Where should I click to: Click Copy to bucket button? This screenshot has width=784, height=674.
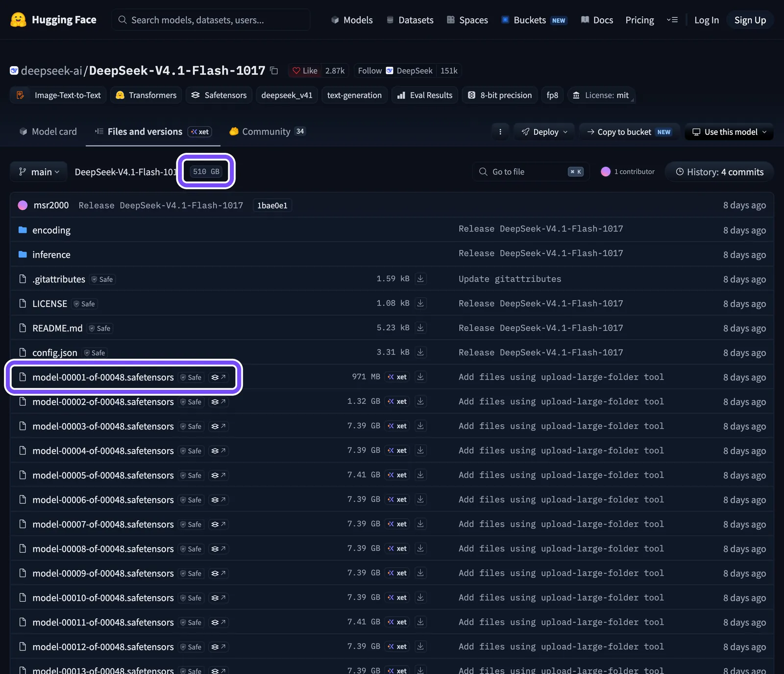629,131
